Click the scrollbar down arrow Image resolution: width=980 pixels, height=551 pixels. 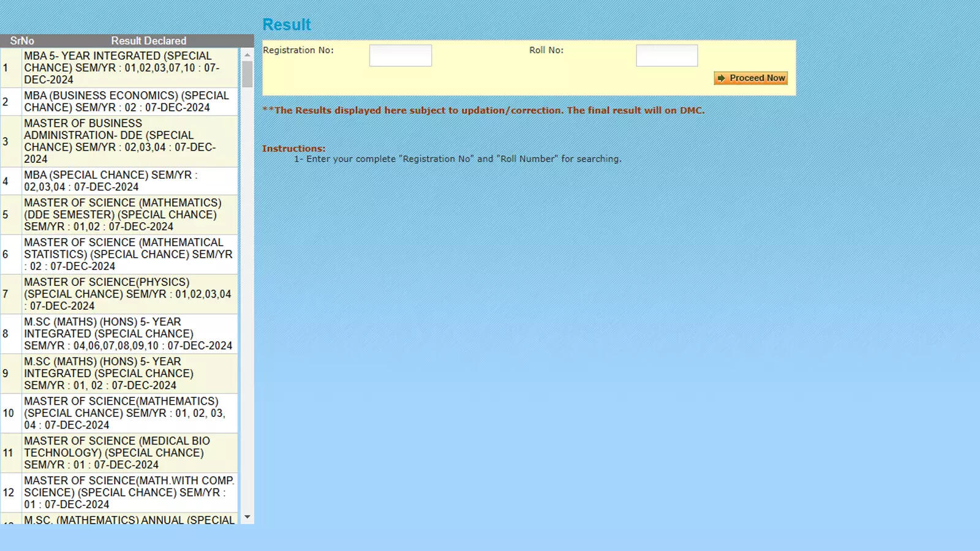point(247,517)
